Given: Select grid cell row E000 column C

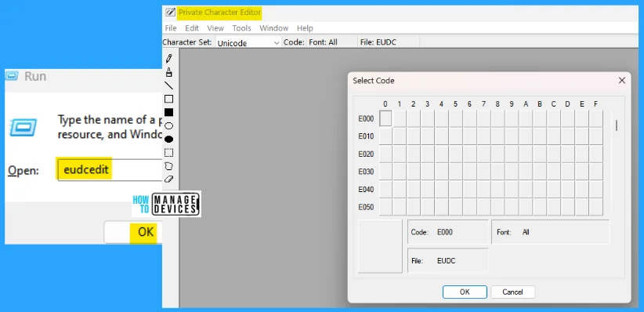Looking at the screenshot, I should pyautogui.click(x=554, y=118).
